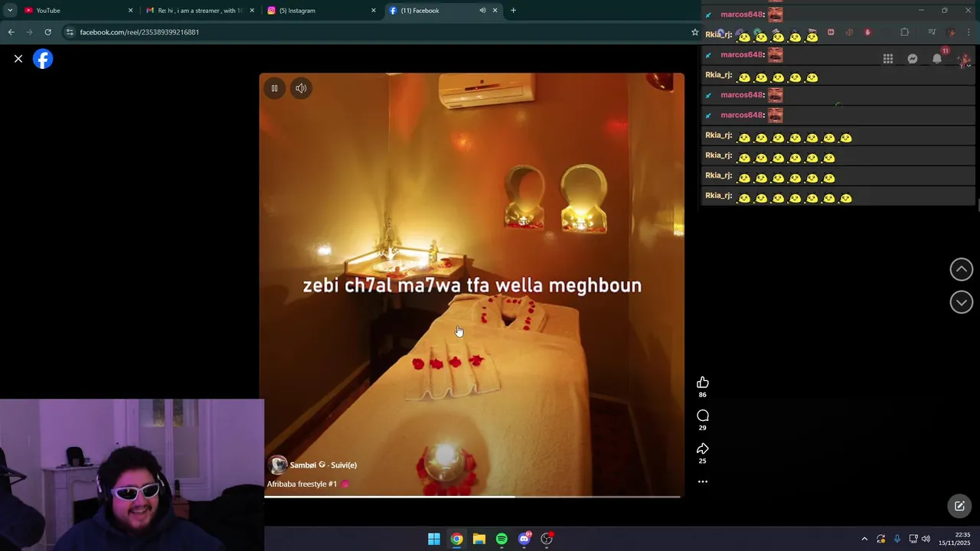
Task: Open the Sambøi profile name link
Action: (303, 465)
